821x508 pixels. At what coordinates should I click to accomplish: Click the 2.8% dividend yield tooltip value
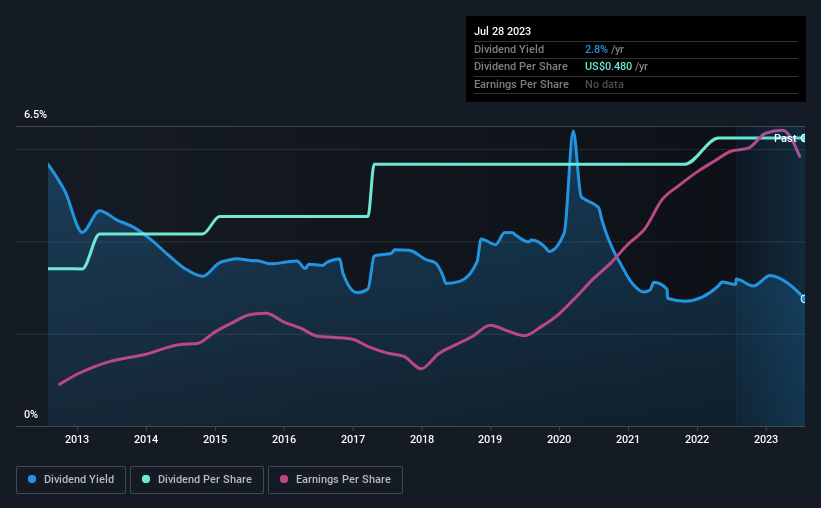pyautogui.click(x=596, y=49)
